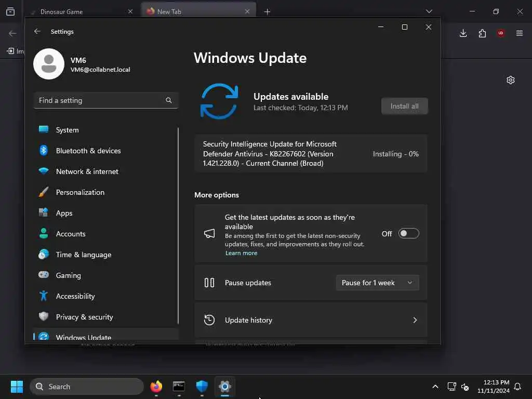Open browser Downloads icon

[x=463, y=33]
